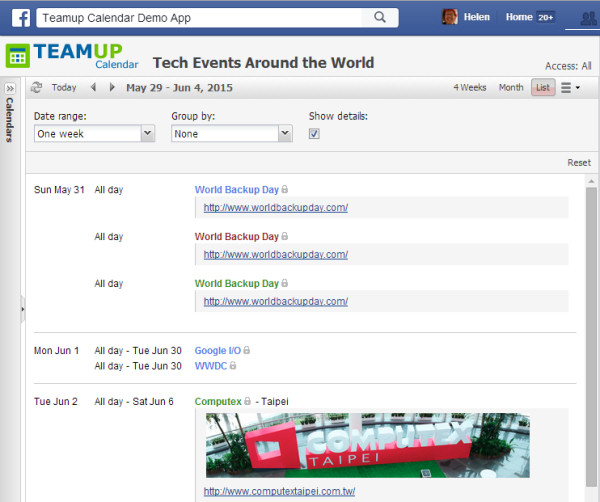Click the 20+ notifications badge
This screenshot has height=502, width=600.
(545, 17)
